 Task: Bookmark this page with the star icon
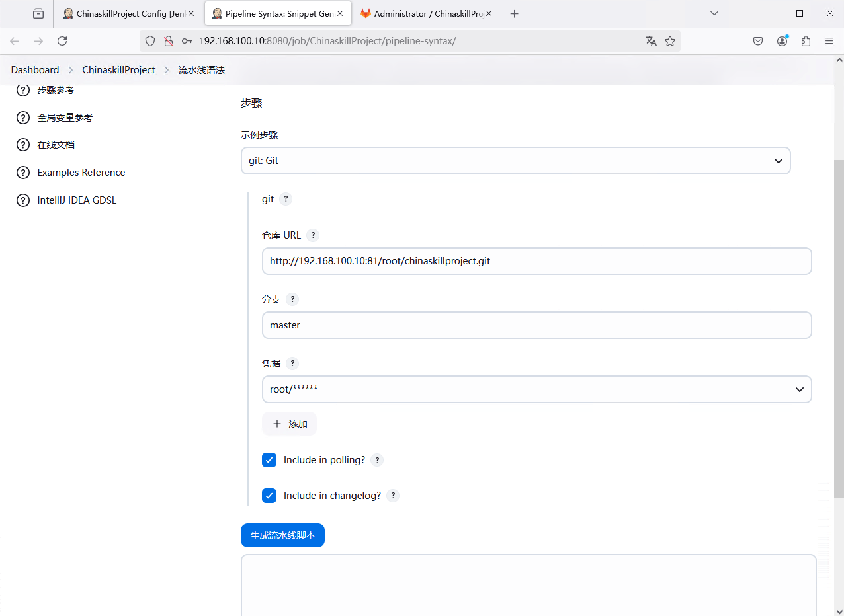670,41
